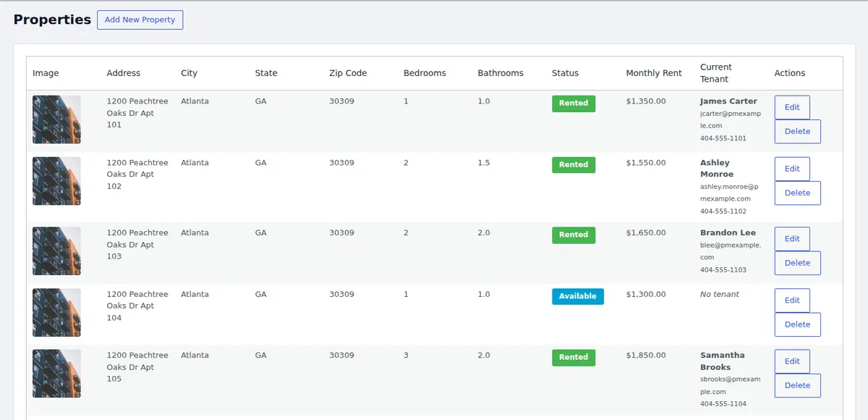Click the $1,650.00 rent amount
Image resolution: width=868 pixels, height=420 pixels.
coord(646,233)
